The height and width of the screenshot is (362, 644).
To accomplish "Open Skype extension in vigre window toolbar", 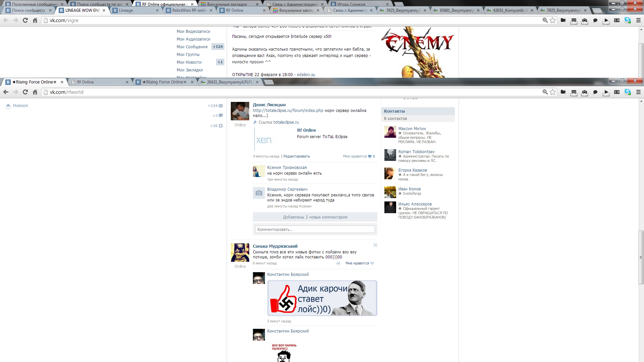I will tap(628, 20).
